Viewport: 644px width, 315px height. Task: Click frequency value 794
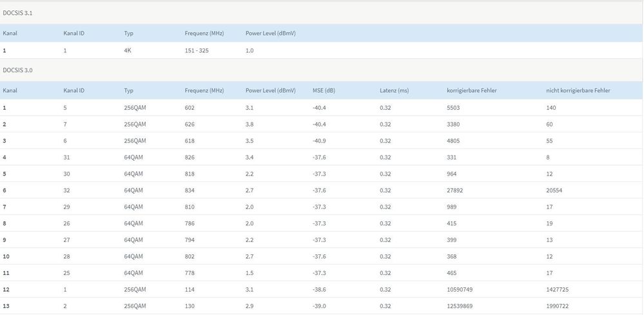190,239
